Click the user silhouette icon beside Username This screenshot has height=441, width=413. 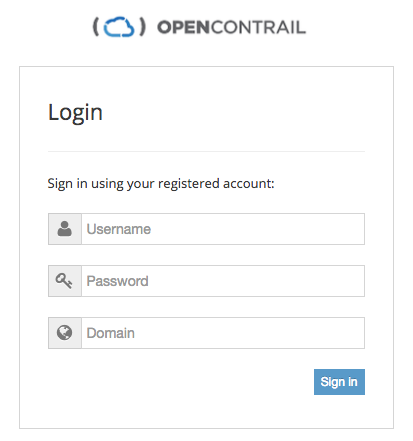64,229
